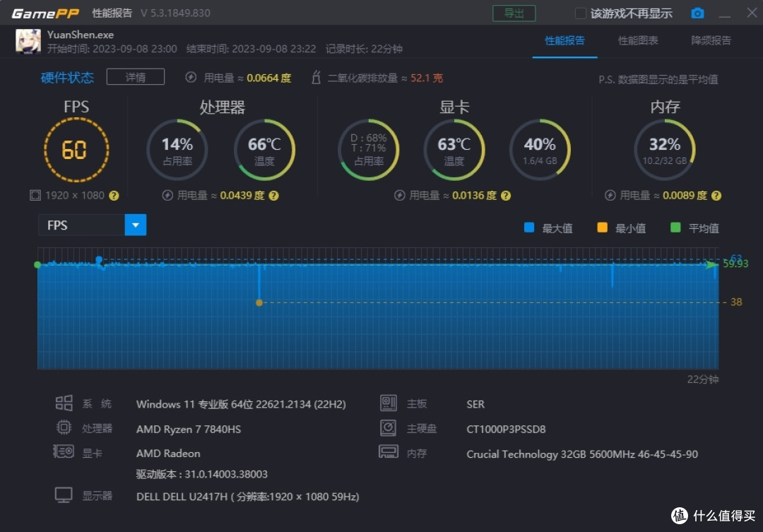Click the FPS 60 gauge dial
Image resolution: width=763 pixels, height=532 pixels.
76,150
